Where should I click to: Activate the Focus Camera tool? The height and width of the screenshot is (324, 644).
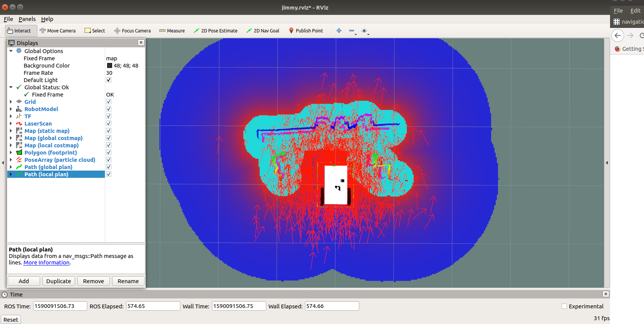tap(132, 31)
